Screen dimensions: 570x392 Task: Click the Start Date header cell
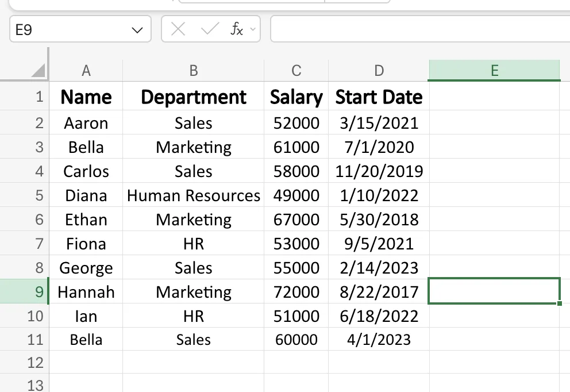coord(379,97)
